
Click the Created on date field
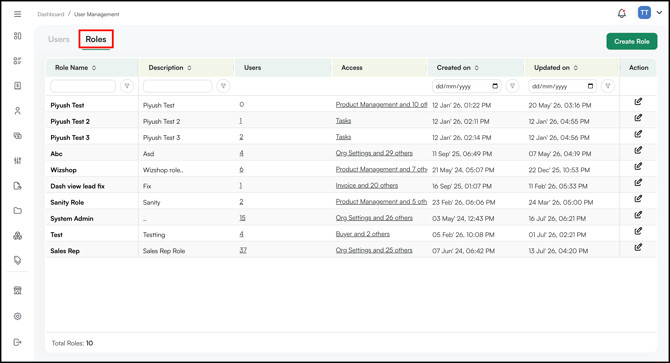[466, 86]
